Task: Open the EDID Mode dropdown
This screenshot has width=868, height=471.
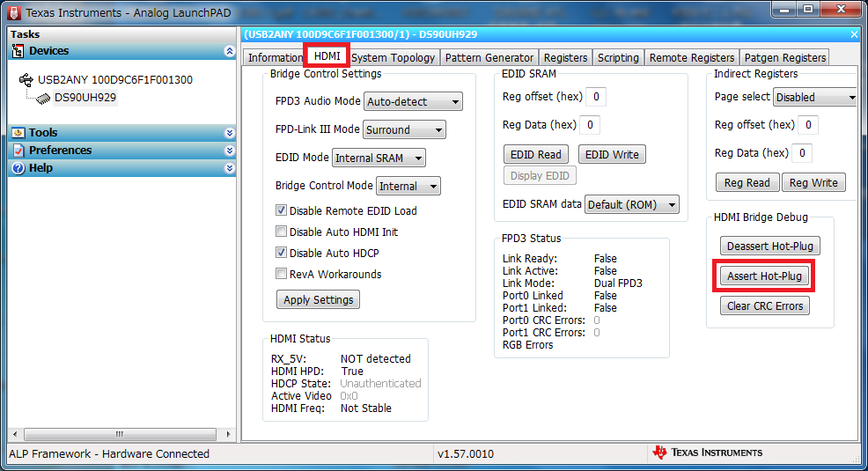Action: coord(379,158)
